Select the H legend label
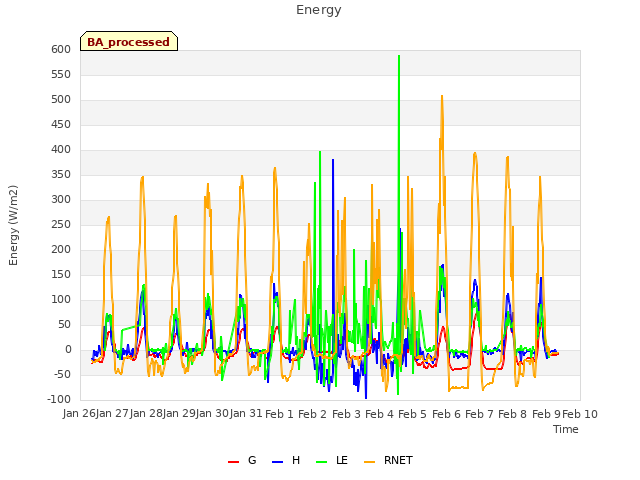Viewport: 640px width, 480px height. pos(296,460)
